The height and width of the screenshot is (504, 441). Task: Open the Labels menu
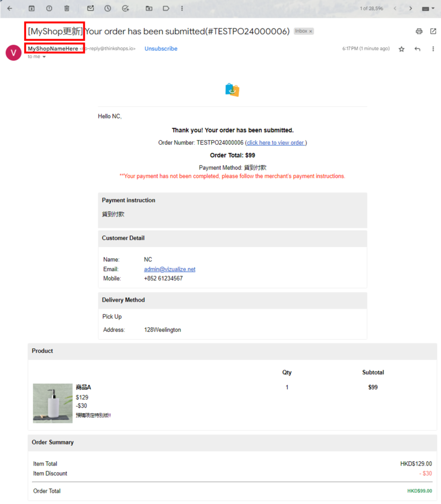(166, 8)
